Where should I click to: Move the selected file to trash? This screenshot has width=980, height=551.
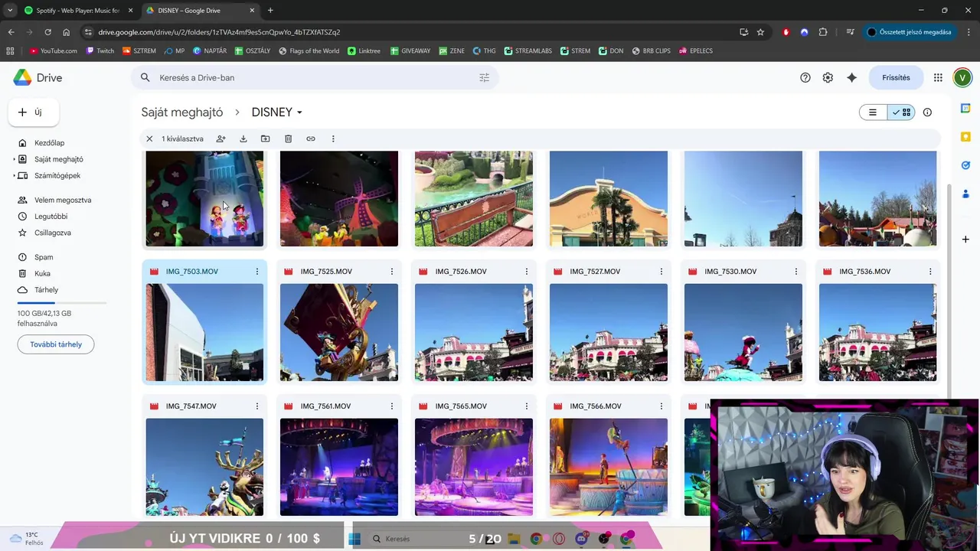(x=288, y=139)
